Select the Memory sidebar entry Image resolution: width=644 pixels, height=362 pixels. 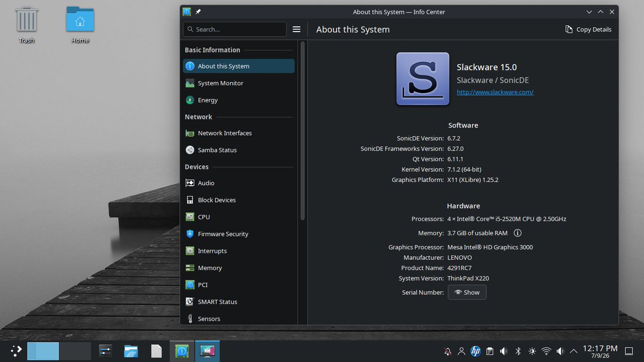pos(238,268)
